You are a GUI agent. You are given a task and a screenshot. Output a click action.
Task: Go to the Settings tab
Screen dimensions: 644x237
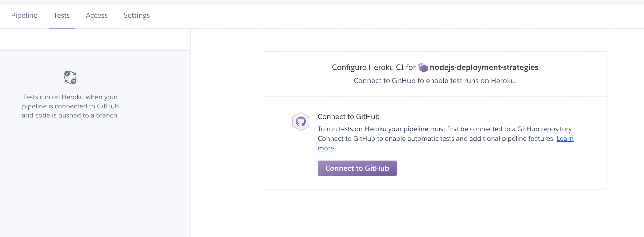(x=136, y=15)
